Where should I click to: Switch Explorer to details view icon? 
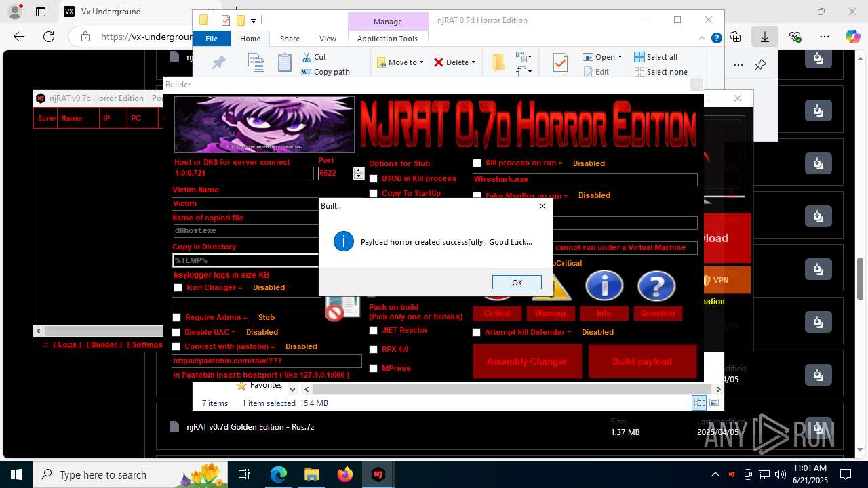pos(699,403)
